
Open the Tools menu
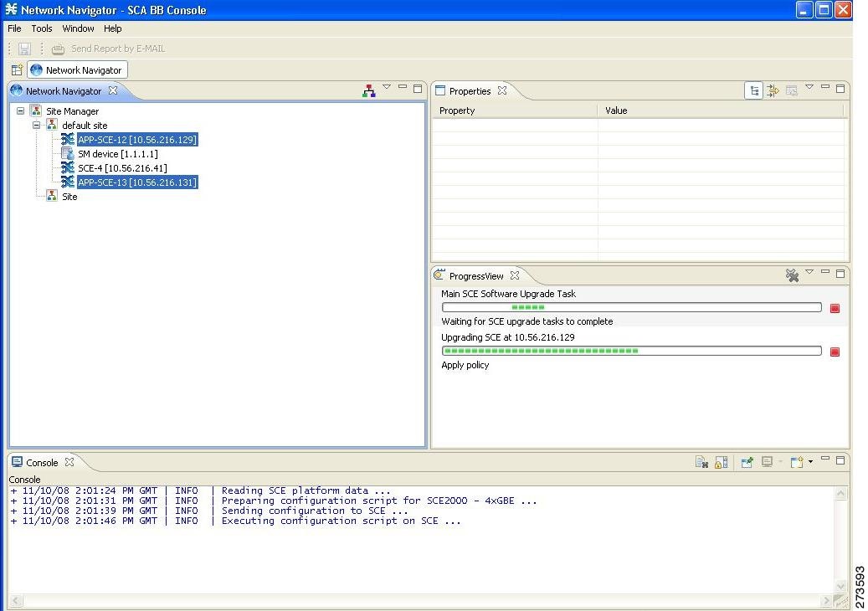pyautogui.click(x=41, y=28)
